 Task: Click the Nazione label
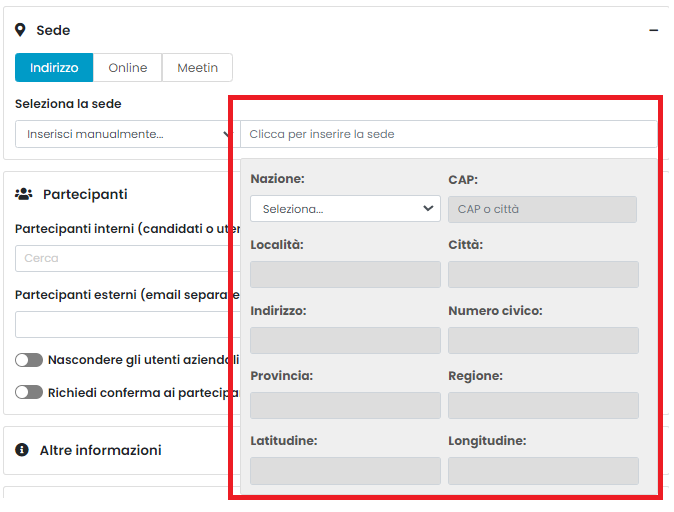278,179
